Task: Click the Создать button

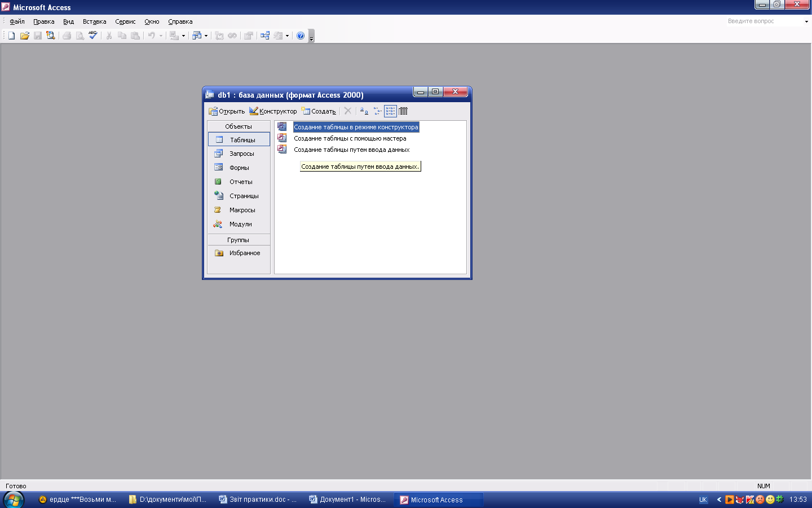Action: (319, 111)
